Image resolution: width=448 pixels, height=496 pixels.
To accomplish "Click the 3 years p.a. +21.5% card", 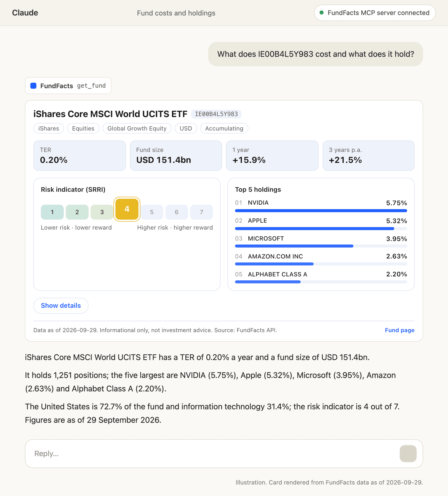I will [368, 155].
